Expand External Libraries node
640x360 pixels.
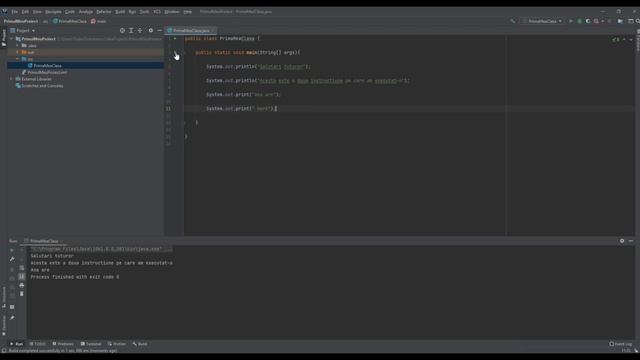[12, 79]
